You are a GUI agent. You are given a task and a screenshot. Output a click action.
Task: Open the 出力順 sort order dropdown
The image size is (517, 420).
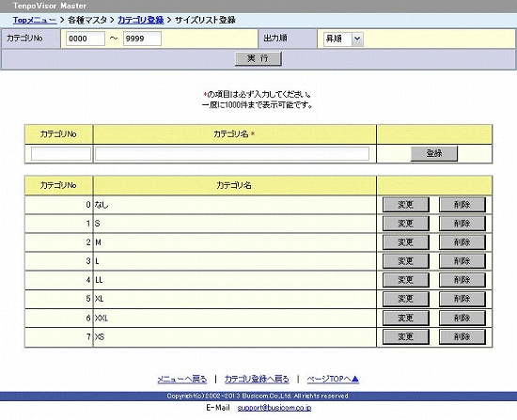pos(343,39)
